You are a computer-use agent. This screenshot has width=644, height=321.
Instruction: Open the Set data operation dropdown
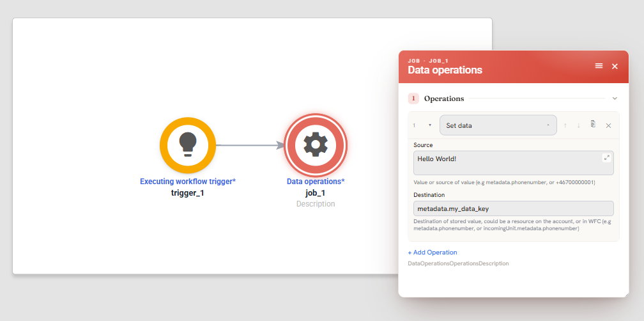pos(498,125)
